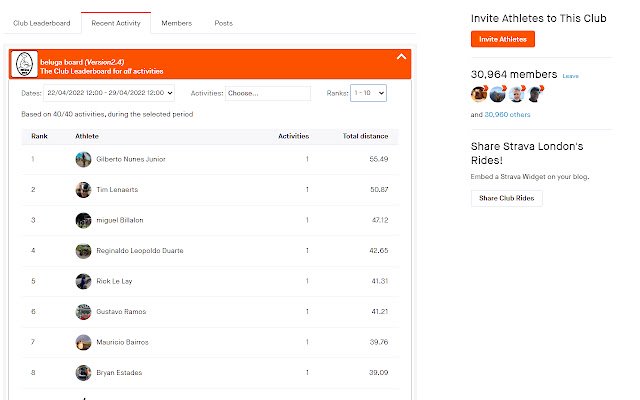The image size is (640, 400).
Task: Open the Members tab
Action: [176, 22]
